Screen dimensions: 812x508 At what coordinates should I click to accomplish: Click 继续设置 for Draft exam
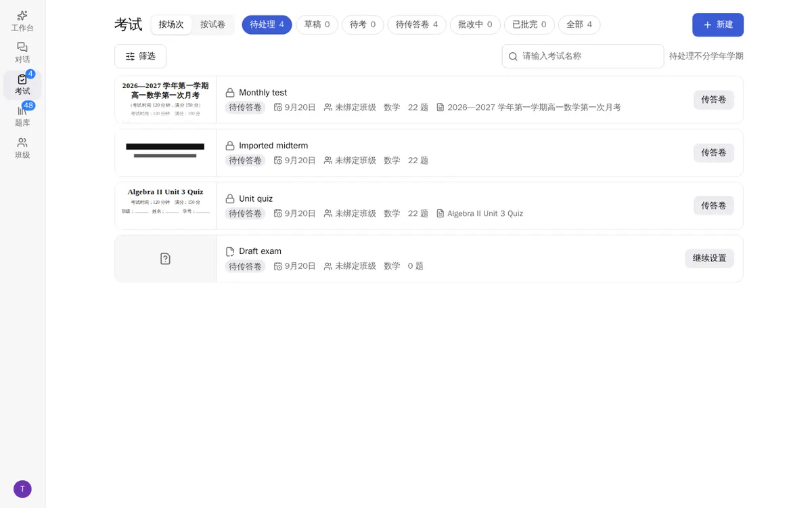[709, 258]
